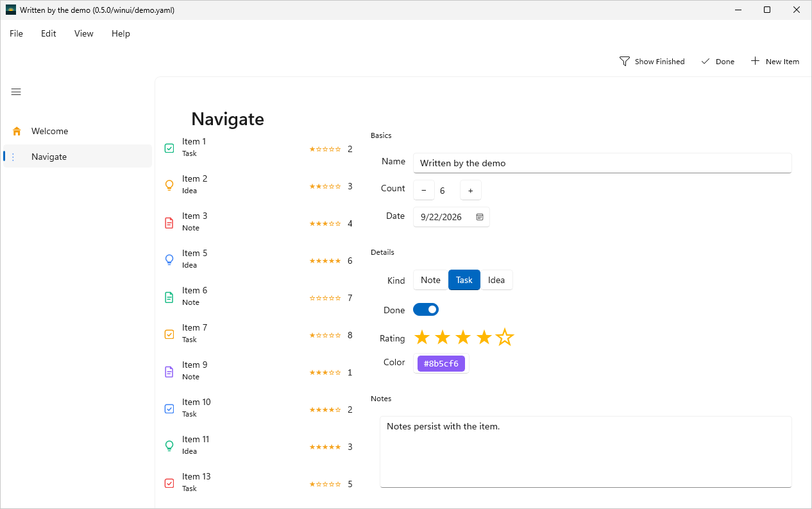Set Rating to one star
812x509 pixels.
coord(421,337)
